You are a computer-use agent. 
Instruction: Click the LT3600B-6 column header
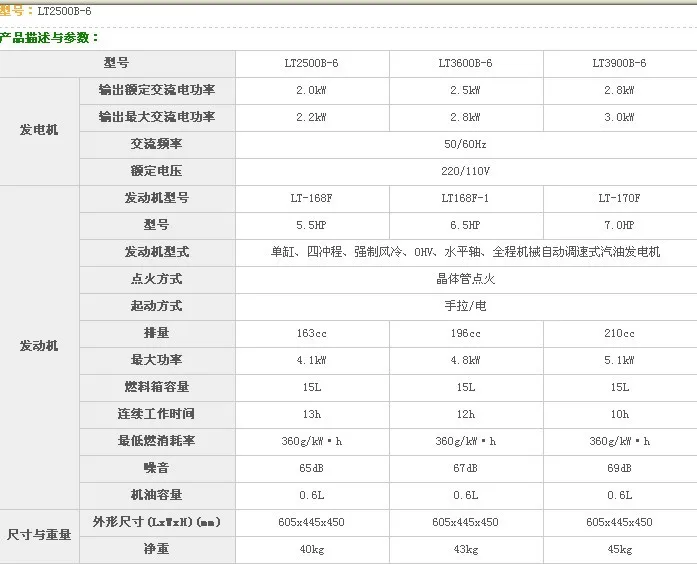pyautogui.click(x=465, y=63)
